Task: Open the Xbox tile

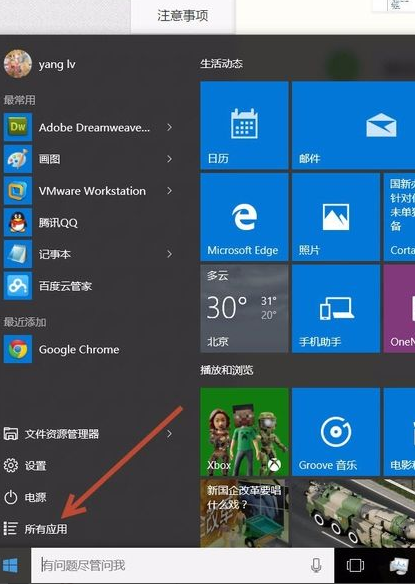Action: tap(244, 432)
